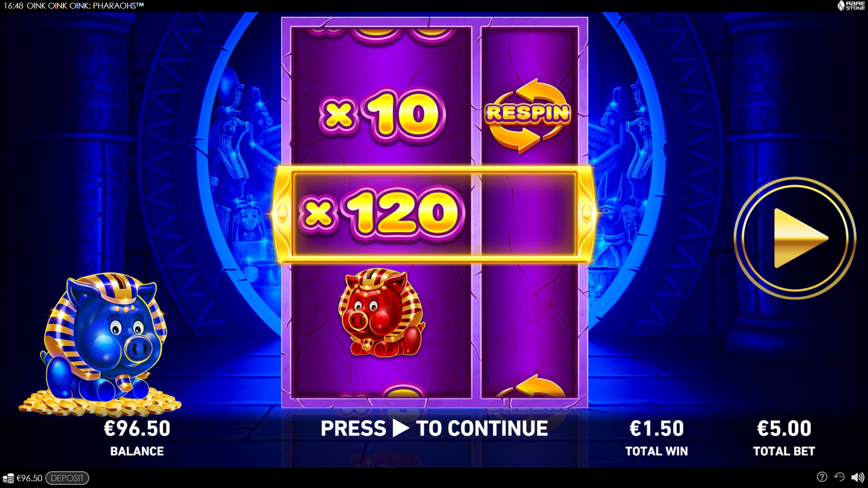Click the golden spin play button
The width and height of the screenshot is (868, 488).
coord(795,238)
